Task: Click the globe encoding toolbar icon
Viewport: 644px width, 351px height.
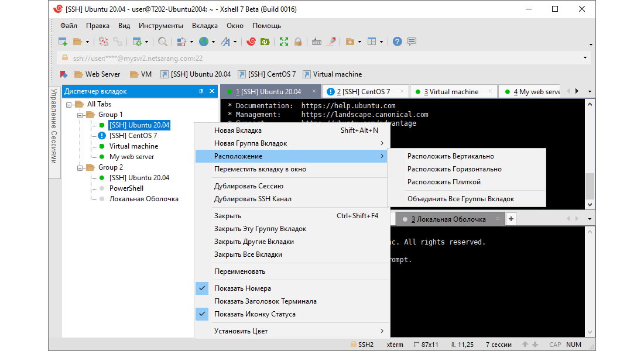Action: coord(204,42)
